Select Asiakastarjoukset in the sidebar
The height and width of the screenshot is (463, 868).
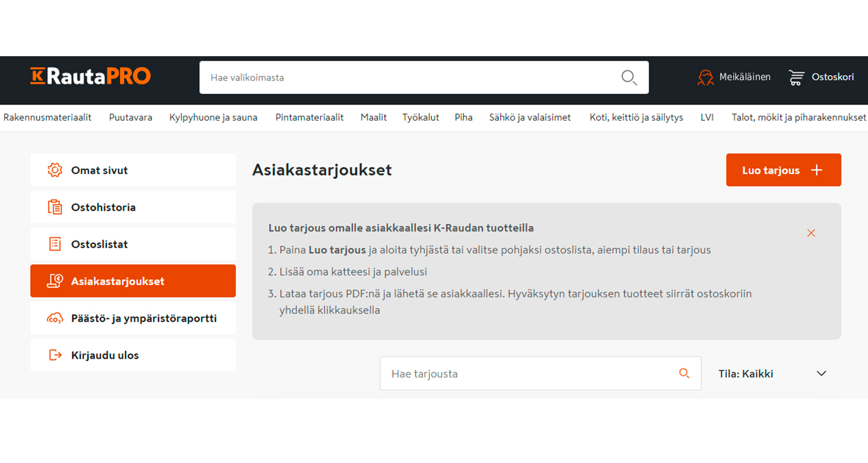tap(133, 281)
